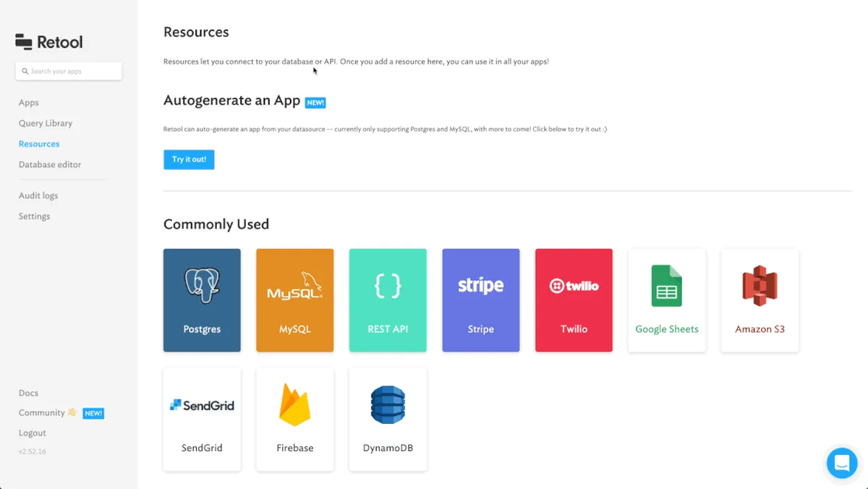Select the Postgres resource tile
The height and width of the screenshot is (489, 868).
pos(202,300)
